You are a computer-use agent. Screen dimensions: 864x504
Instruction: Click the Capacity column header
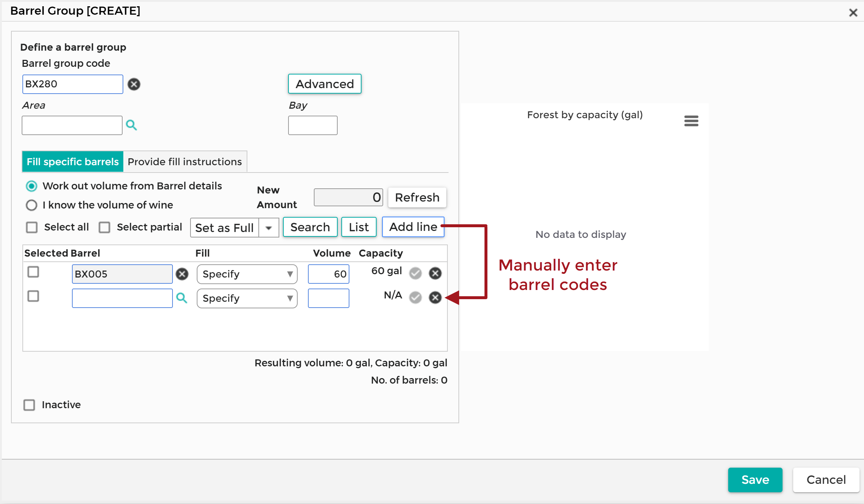tap(381, 253)
